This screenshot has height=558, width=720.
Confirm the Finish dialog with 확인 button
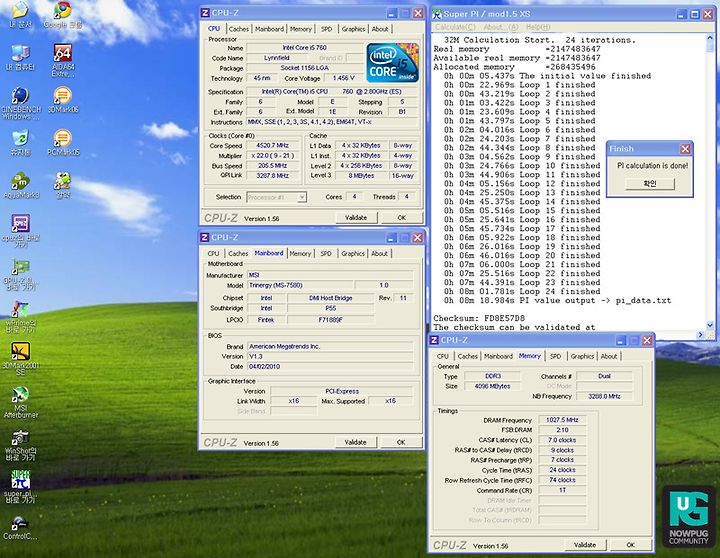click(650, 184)
